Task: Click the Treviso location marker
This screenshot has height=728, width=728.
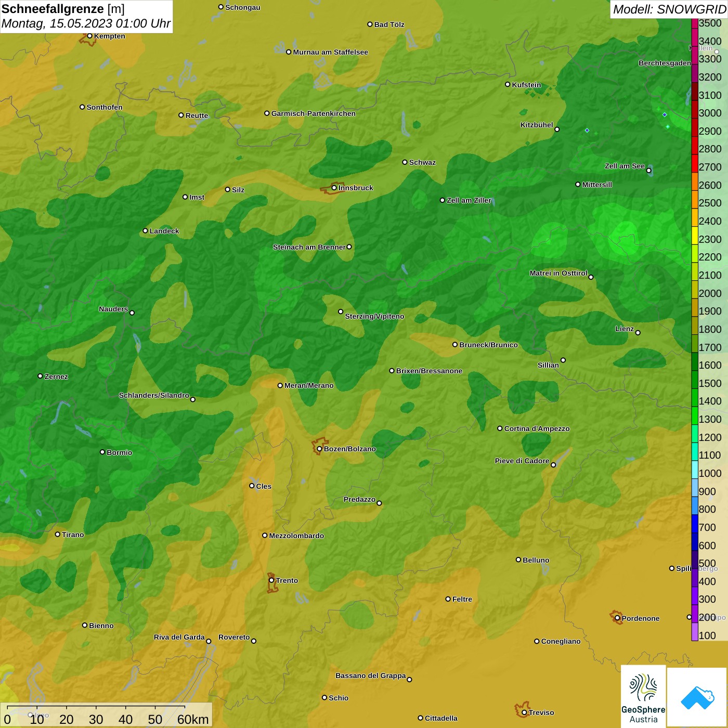Action: click(x=524, y=712)
